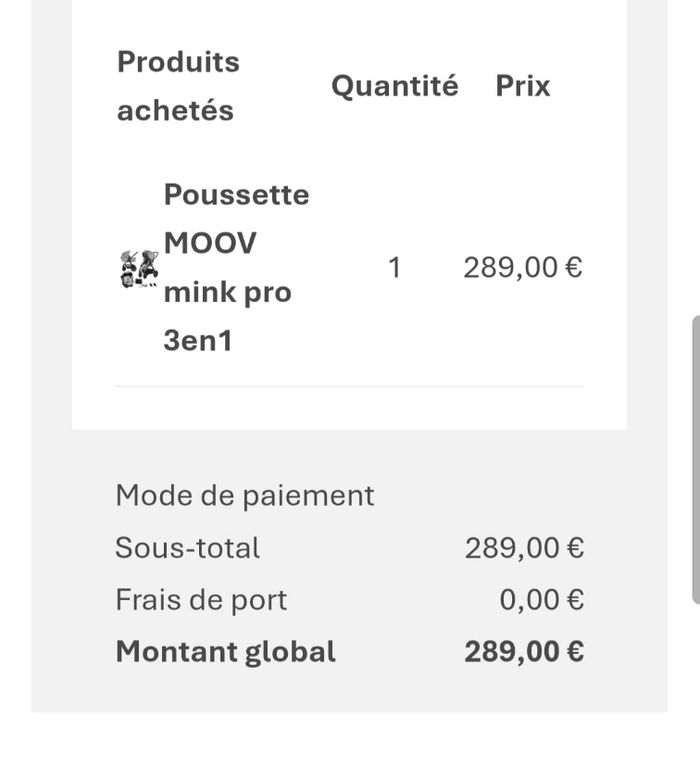
Task: Click the Sous-total label
Action: (x=187, y=548)
